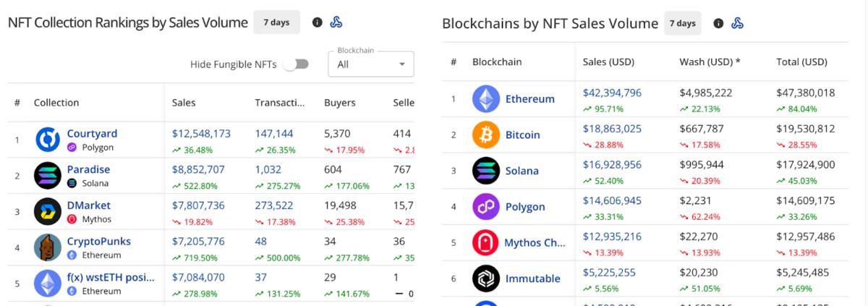Screen dimensions: 868x306
Task: Click share icon next to Blockchains 7 days
Action: 737,23
